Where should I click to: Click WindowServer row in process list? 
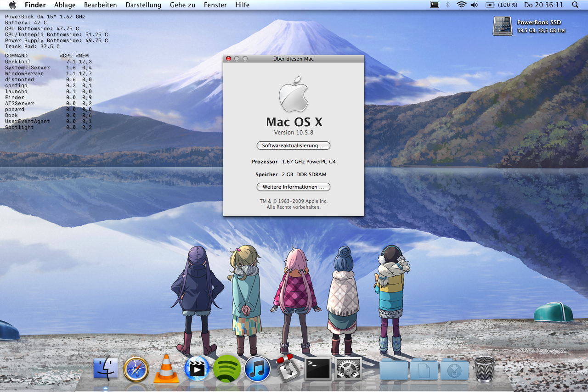pos(48,73)
